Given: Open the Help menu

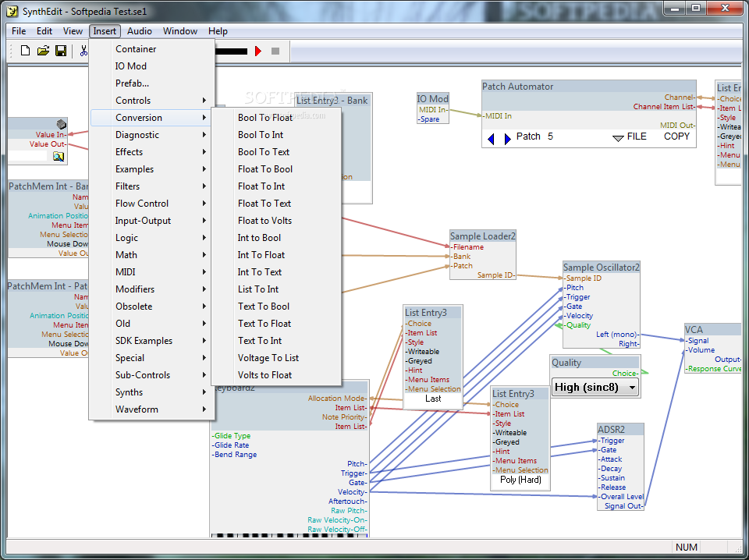Looking at the screenshot, I should coord(218,31).
